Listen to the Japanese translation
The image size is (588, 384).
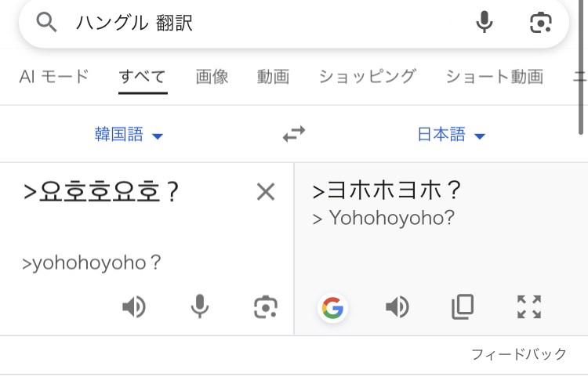[x=397, y=307]
